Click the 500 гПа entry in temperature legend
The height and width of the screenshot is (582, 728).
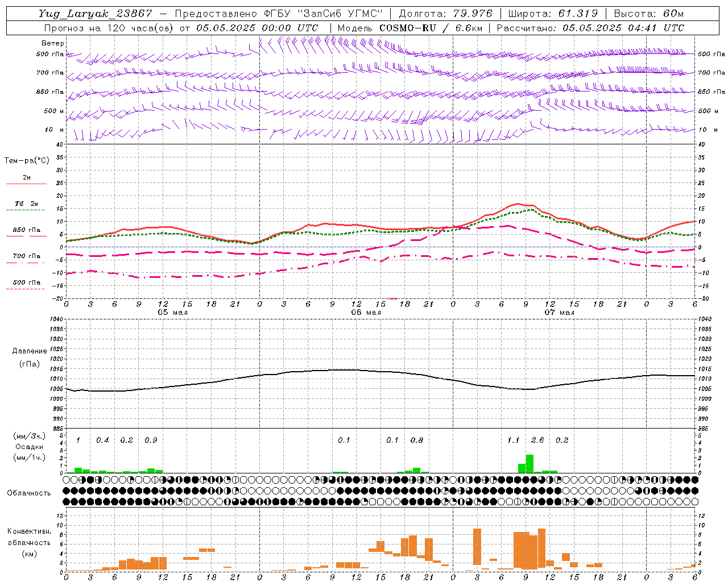27,282
